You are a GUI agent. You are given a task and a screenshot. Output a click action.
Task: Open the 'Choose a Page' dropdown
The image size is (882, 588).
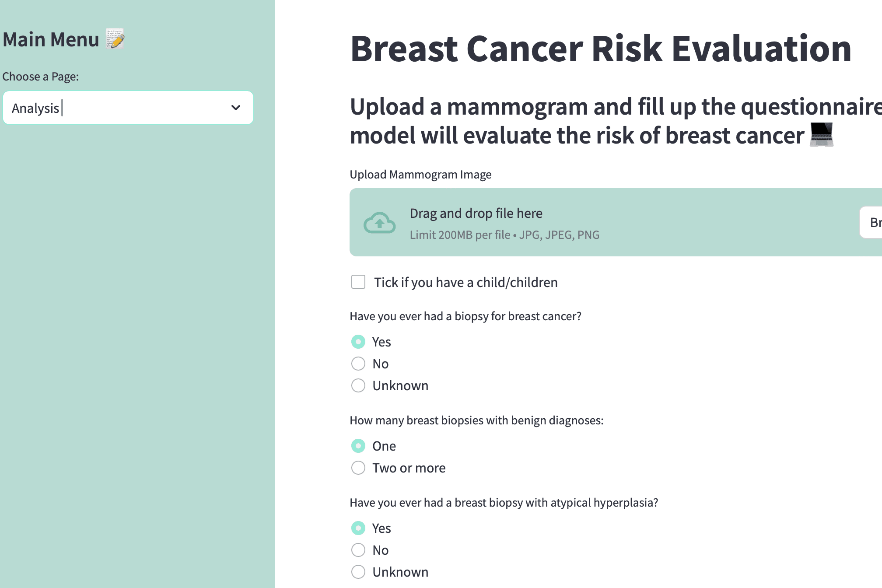tap(128, 108)
